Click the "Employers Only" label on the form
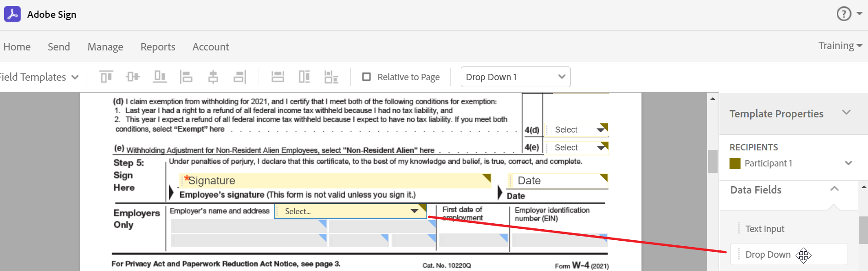868x271 pixels. pyautogui.click(x=137, y=219)
